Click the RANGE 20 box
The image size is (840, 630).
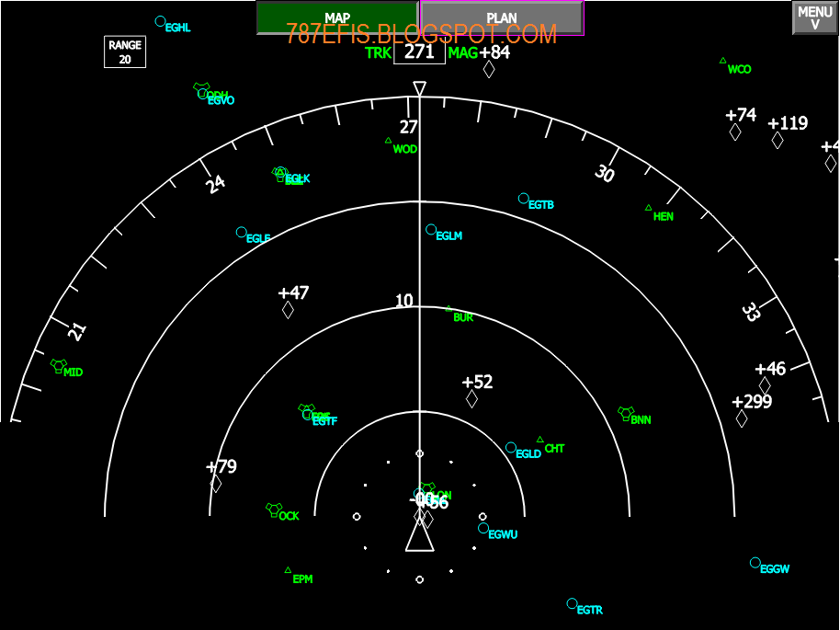[123, 52]
